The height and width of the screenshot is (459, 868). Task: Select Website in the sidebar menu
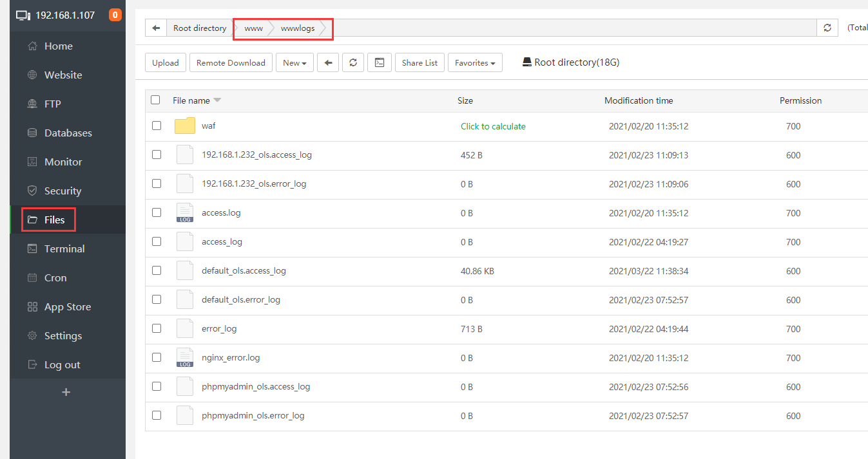[63, 75]
